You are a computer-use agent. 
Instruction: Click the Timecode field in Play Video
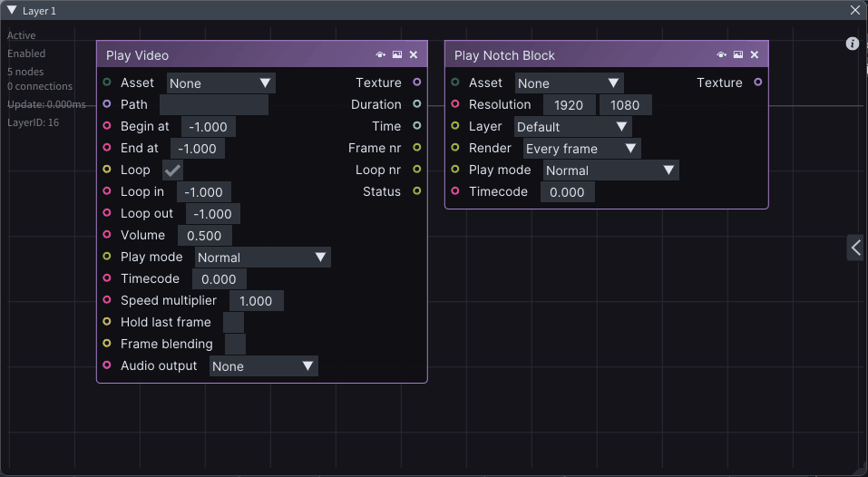pyautogui.click(x=219, y=279)
